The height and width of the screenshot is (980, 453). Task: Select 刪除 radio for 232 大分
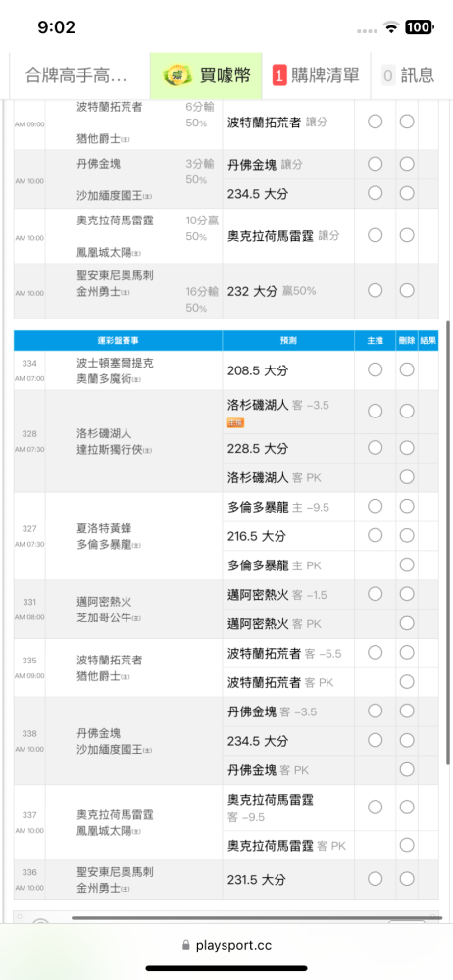pyautogui.click(x=407, y=290)
